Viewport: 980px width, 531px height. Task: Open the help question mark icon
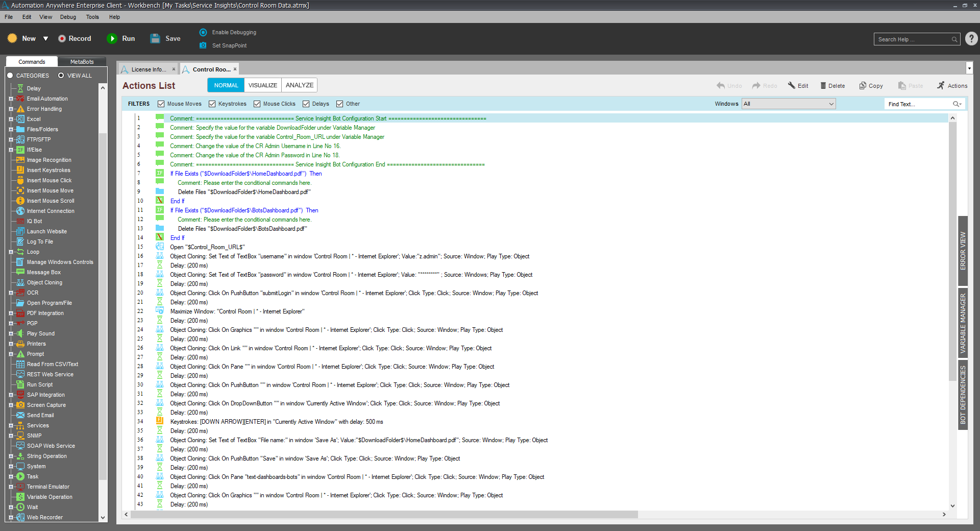pos(971,39)
